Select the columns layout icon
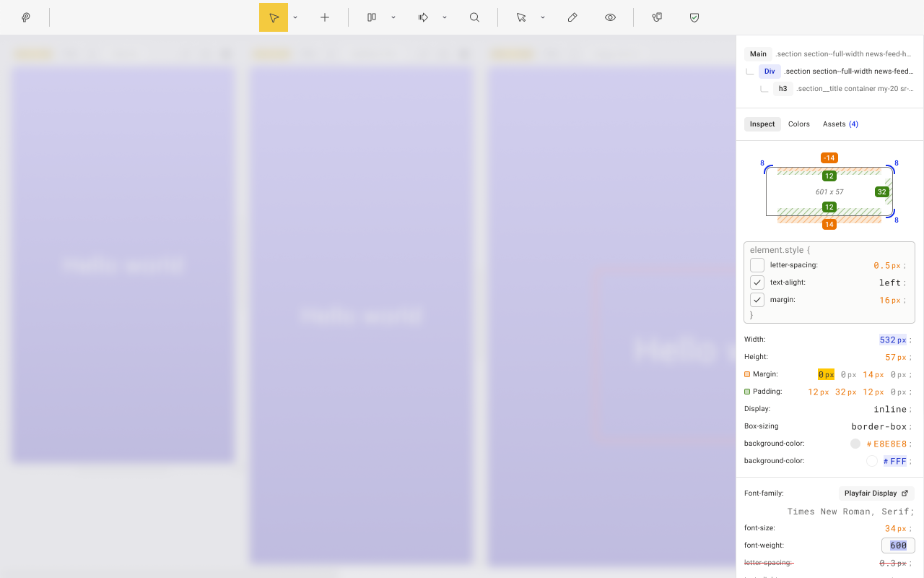 point(372,17)
